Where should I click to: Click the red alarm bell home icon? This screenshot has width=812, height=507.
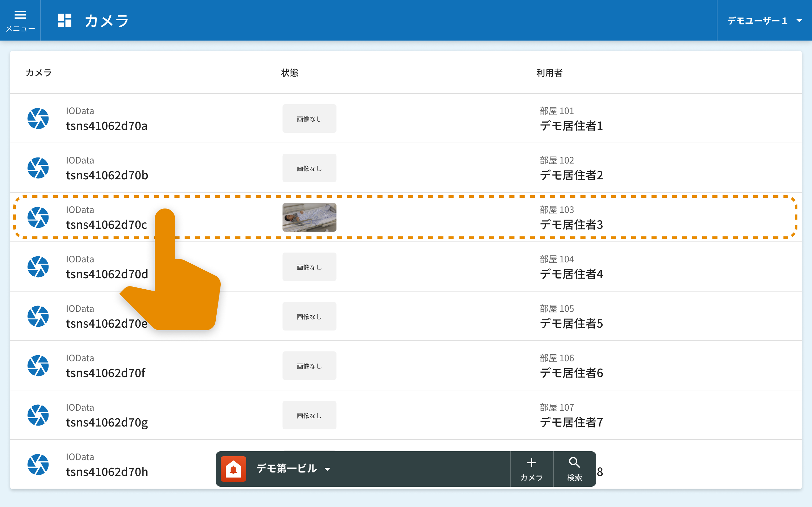pos(233,469)
